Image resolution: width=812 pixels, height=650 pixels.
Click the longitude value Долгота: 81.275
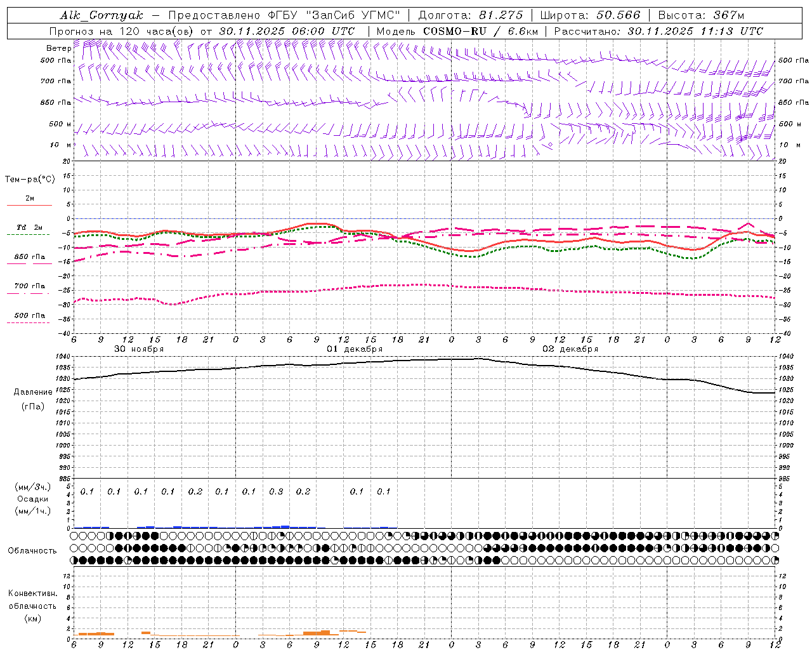click(x=471, y=15)
